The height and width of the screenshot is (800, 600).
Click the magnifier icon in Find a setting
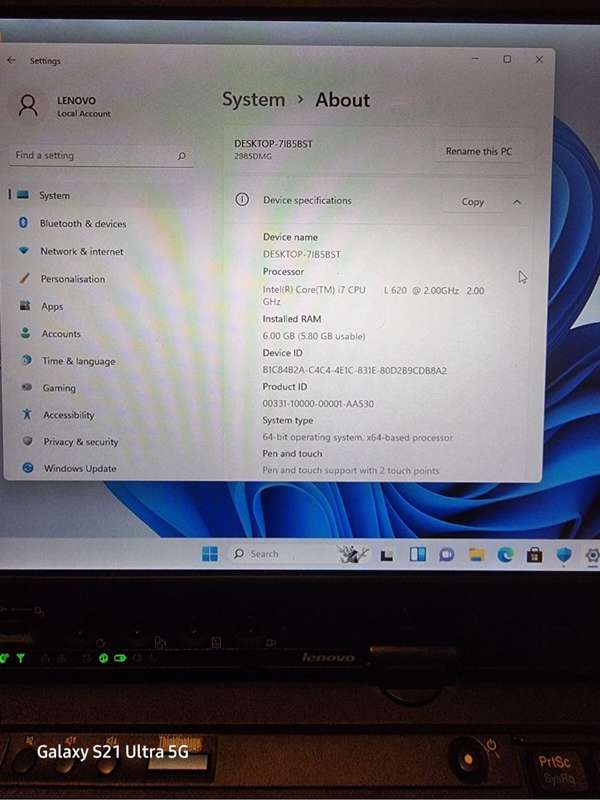coord(181,156)
